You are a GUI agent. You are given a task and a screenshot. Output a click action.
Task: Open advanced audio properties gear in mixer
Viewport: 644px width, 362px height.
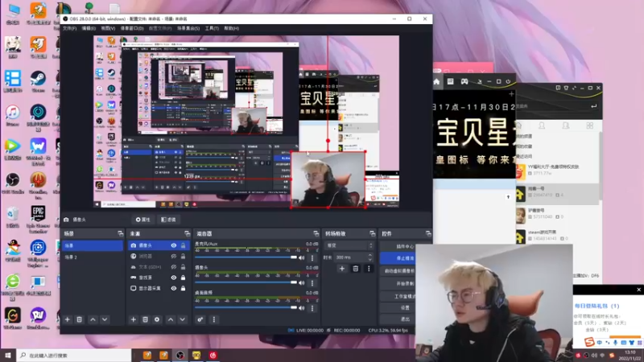pyautogui.click(x=200, y=319)
